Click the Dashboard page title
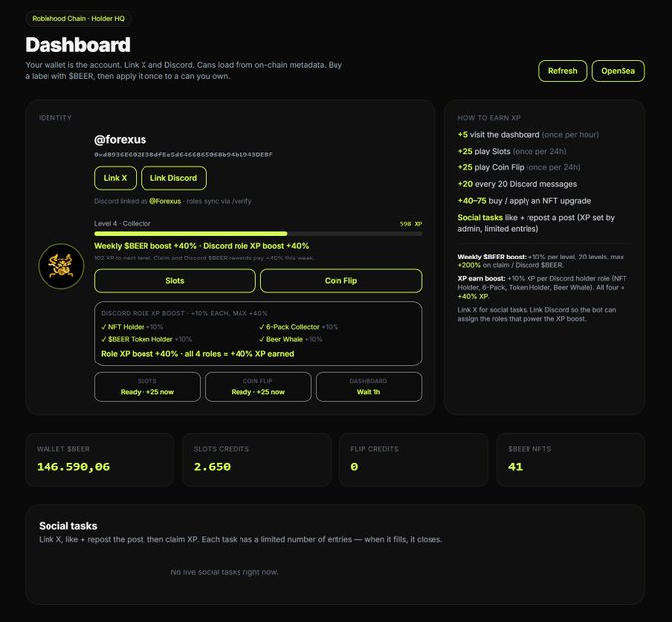Image resolution: width=672 pixels, height=622 pixels. pyautogui.click(x=77, y=45)
